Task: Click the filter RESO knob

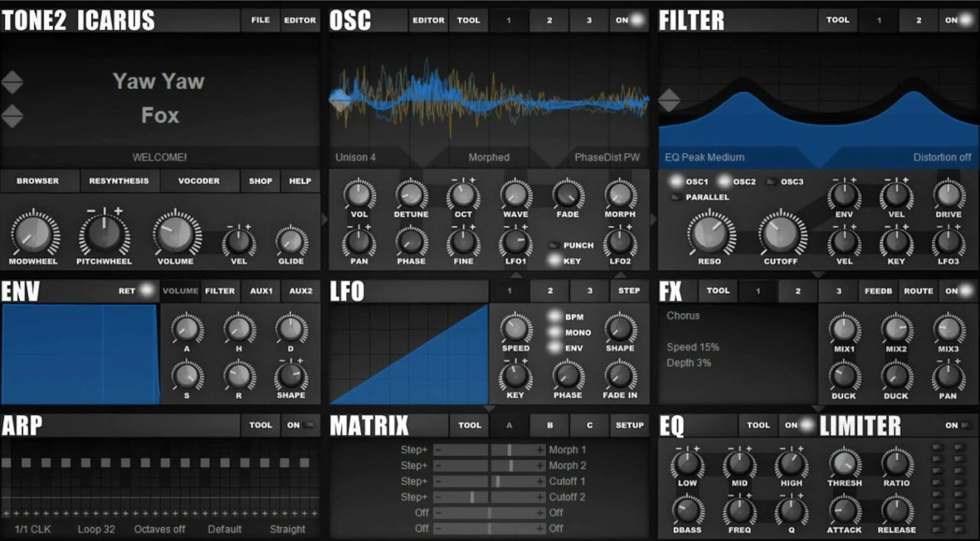Action: click(710, 234)
